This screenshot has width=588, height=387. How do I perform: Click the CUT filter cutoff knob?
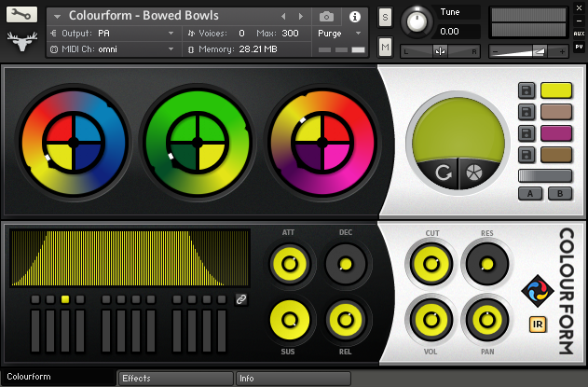point(431,264)
